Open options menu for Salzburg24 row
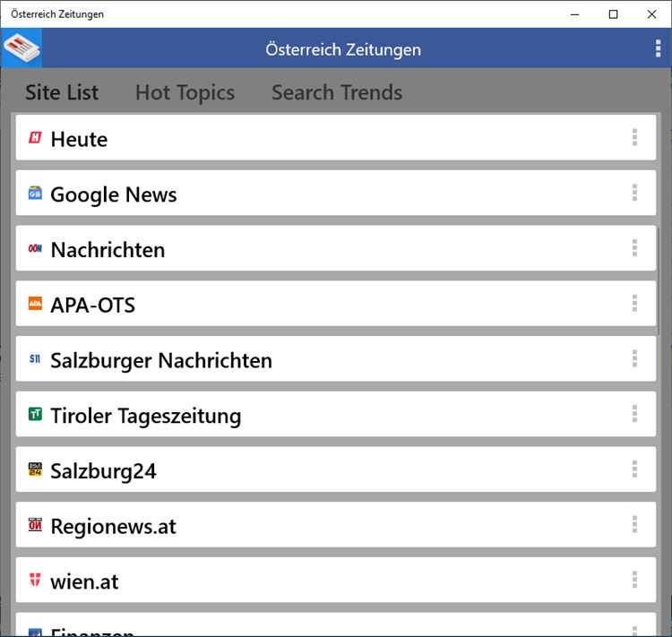 point(634,469)
